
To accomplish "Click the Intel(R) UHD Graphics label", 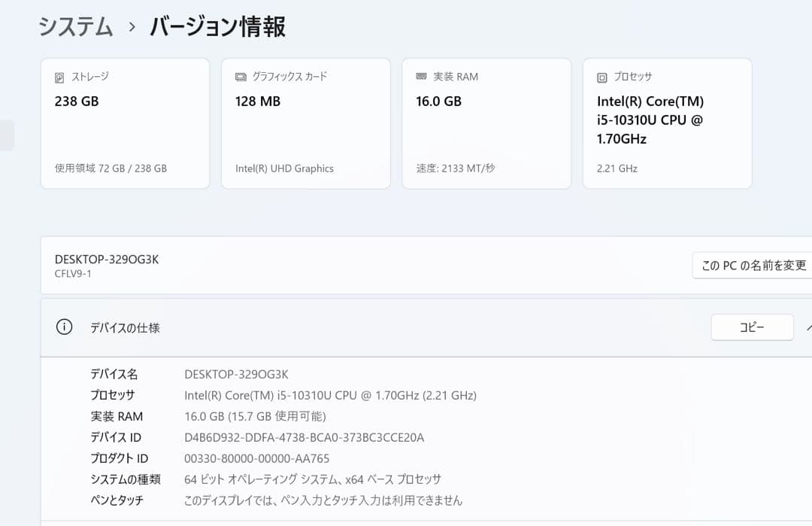I will (x=284, y=169).
